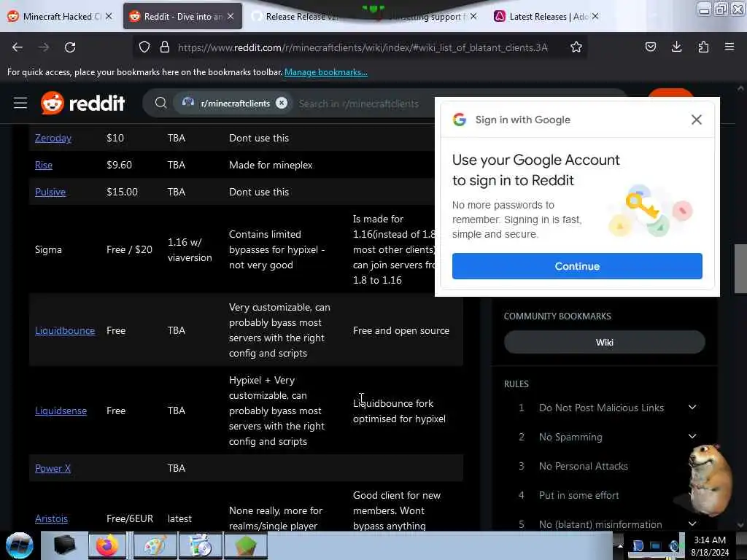Open the Rise client link
Image resolution: width=747 pixels, height=560 pixels.
[x=43, y=166]
